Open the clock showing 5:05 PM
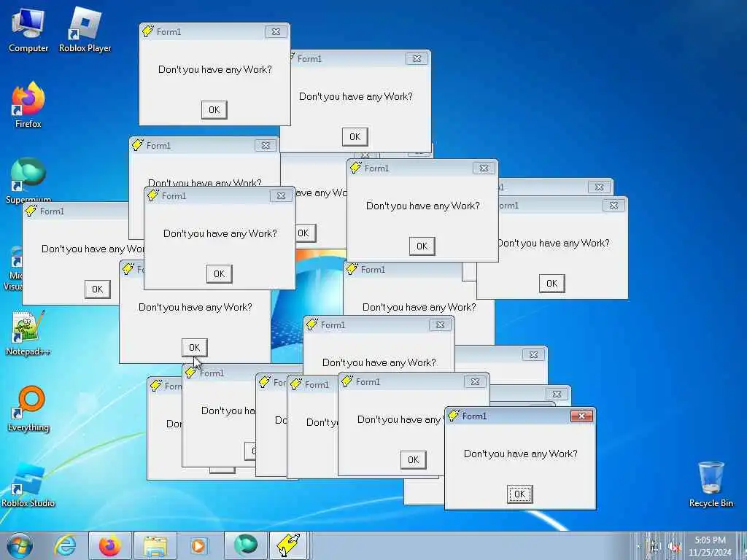This screenshot has height=560, width=747. click(710, 546)
